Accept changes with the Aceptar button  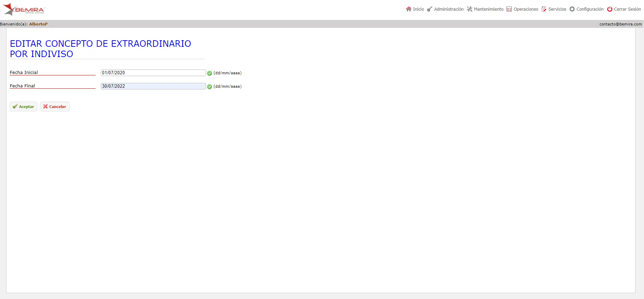(23, 107)
